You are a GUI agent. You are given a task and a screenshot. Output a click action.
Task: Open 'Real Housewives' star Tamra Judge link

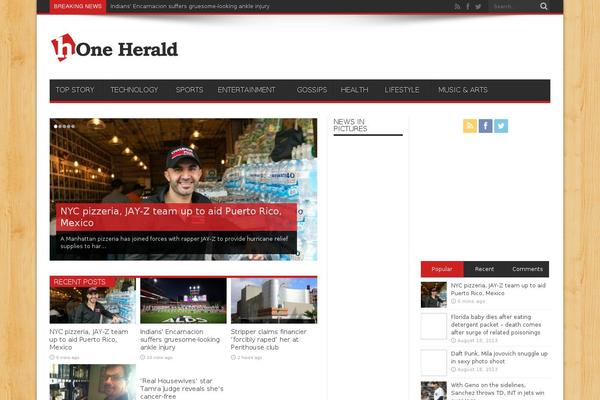[182, 389]
